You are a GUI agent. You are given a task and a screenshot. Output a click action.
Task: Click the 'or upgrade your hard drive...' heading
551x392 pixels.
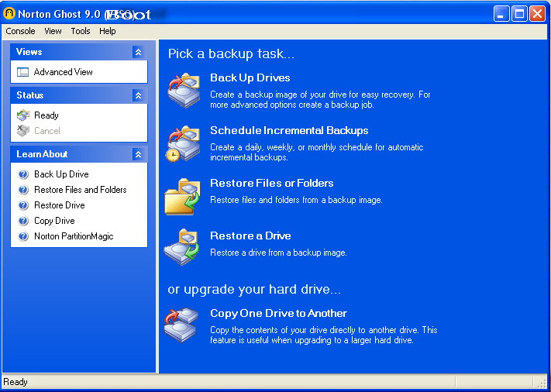point(254,289)
